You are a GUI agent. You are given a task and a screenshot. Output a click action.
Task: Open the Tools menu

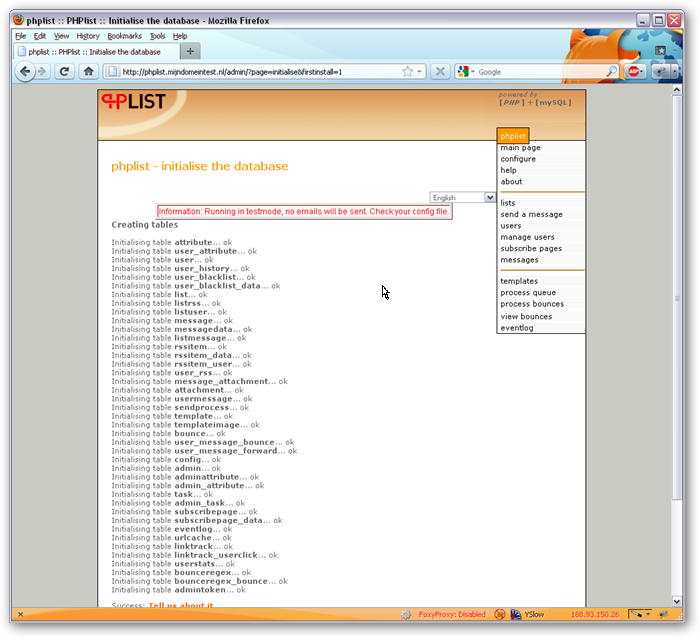157,36
